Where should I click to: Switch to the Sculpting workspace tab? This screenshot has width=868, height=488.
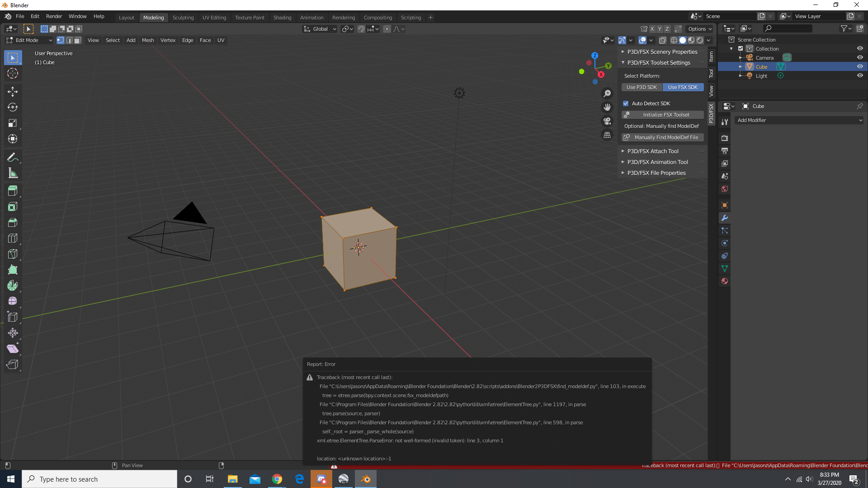coord(183,18)
